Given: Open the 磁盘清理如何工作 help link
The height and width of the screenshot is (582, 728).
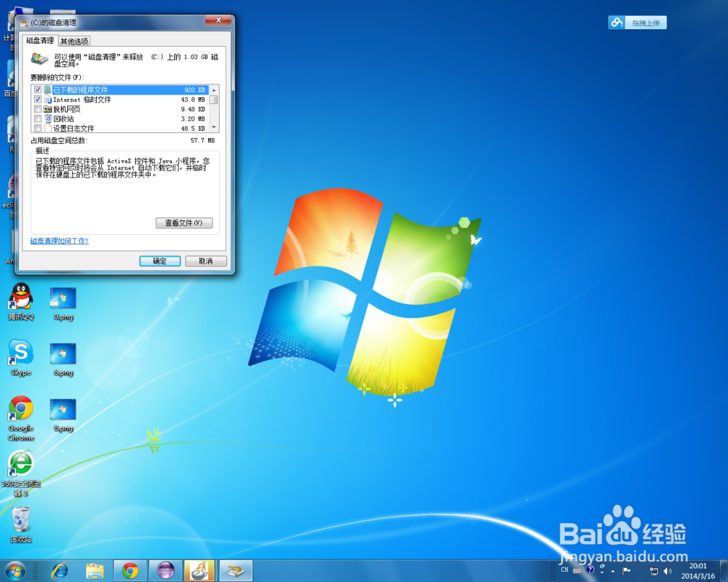Looking at the screenshot, I should click(x=58, y=240).
